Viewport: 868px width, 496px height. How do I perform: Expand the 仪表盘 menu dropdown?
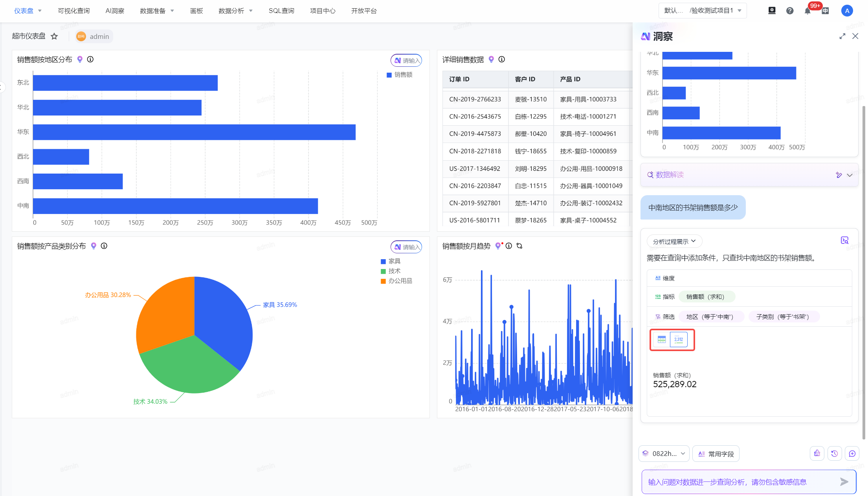[40, 11]
